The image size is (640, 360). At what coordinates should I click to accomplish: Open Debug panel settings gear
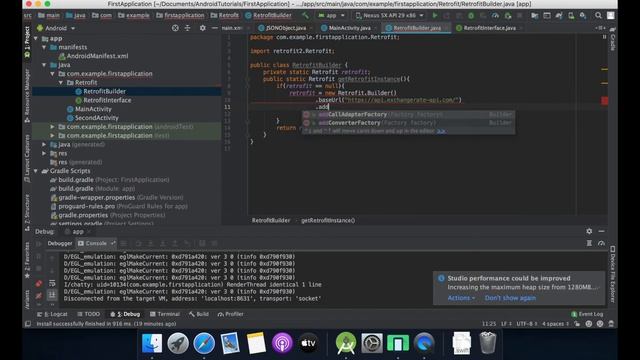(589, 231)
